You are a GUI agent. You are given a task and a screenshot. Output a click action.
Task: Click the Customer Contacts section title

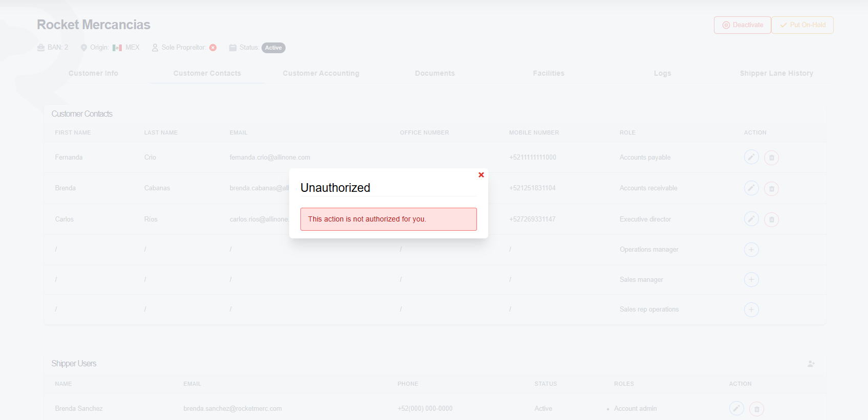[82, 114]
